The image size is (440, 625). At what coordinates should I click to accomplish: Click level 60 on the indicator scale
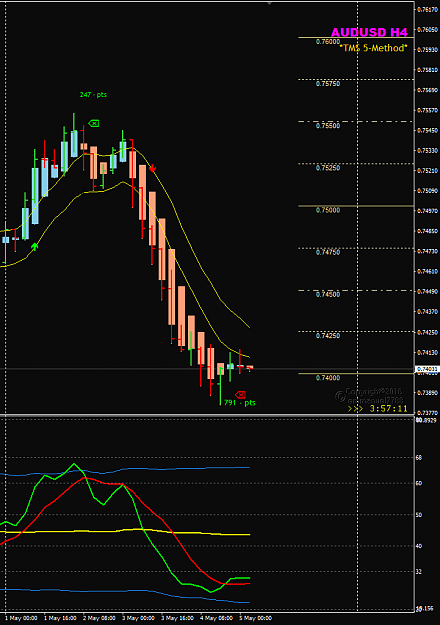419,483
